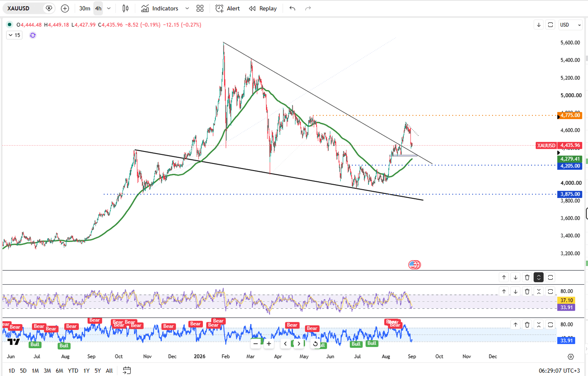This screenshot has height=376, width=588.
Task: Reset the chart view
Action: [315, 343]
